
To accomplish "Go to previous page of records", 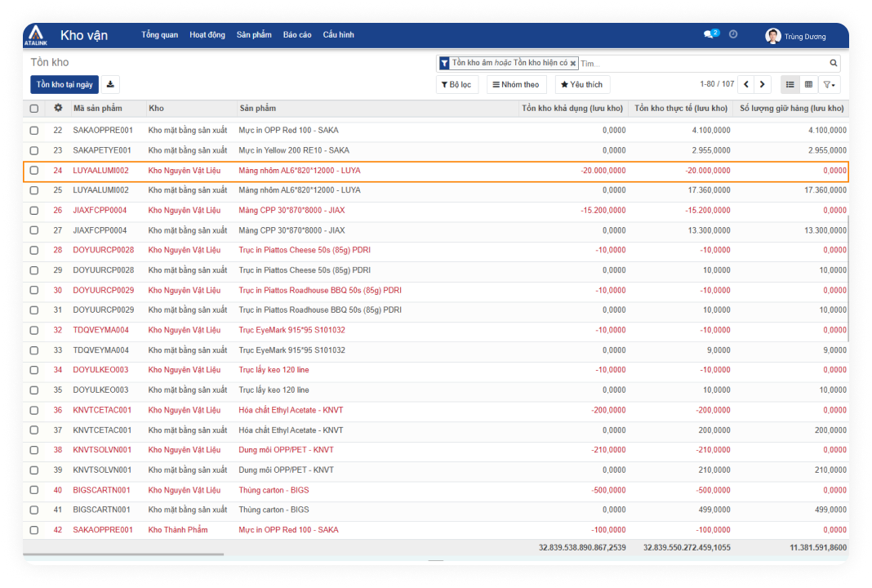I will (746, 84).
